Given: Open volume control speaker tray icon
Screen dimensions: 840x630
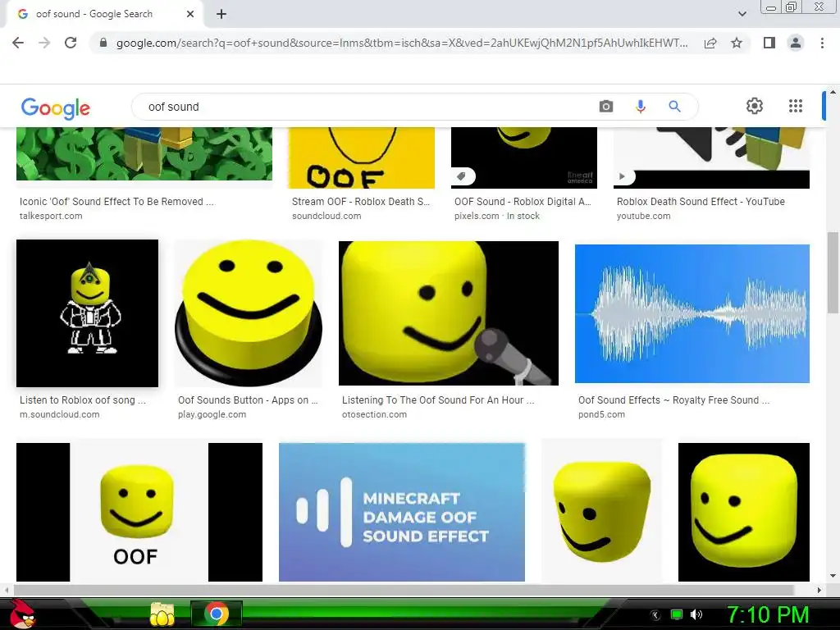Looking at the screenshot, I should click(696, 614).
